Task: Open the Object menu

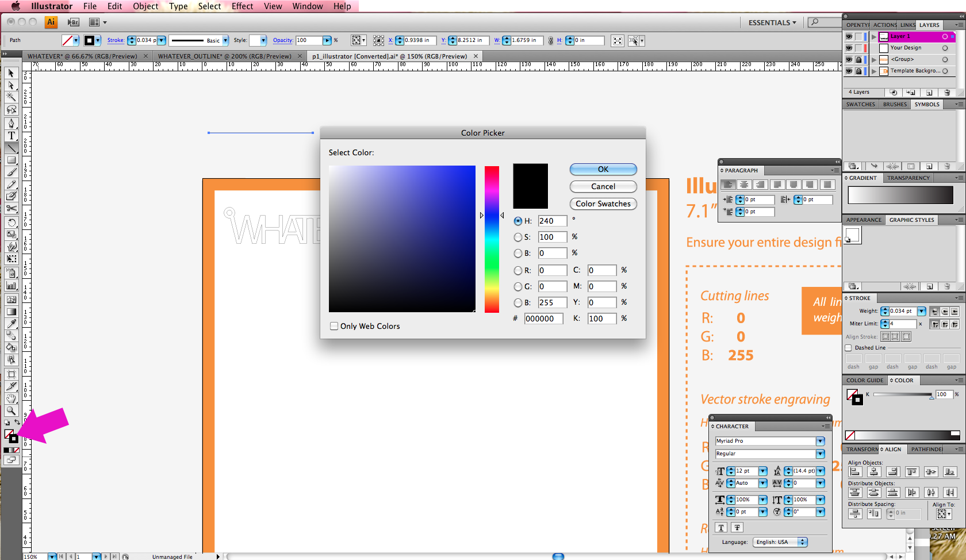Action: coord(145,6)
